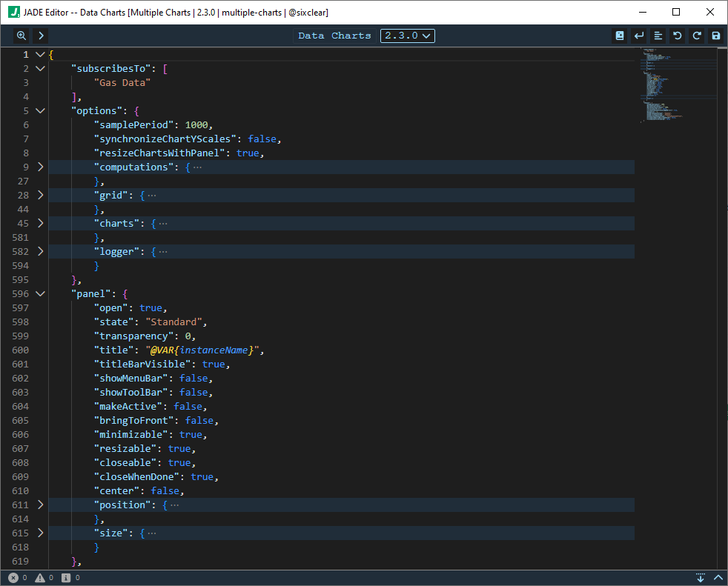Expand the size object on line 615
The height and width of the screenshot is (586, 728).
(41, 533)
